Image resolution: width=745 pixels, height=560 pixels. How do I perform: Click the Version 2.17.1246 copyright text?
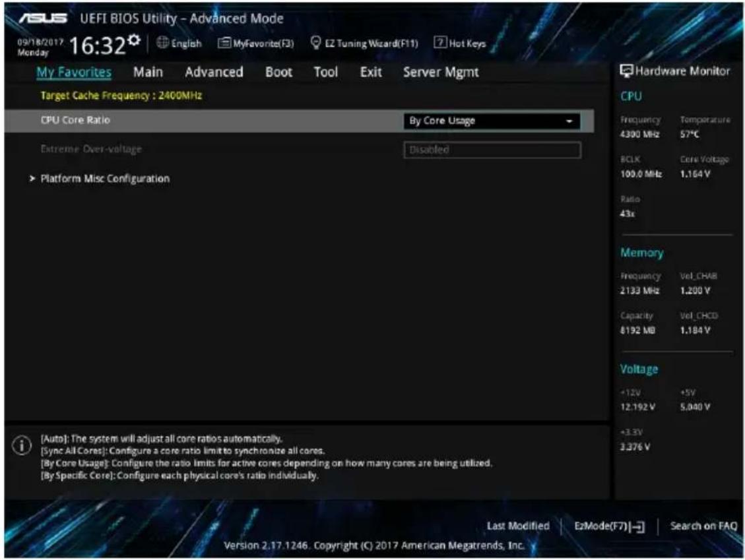[374, 545]
